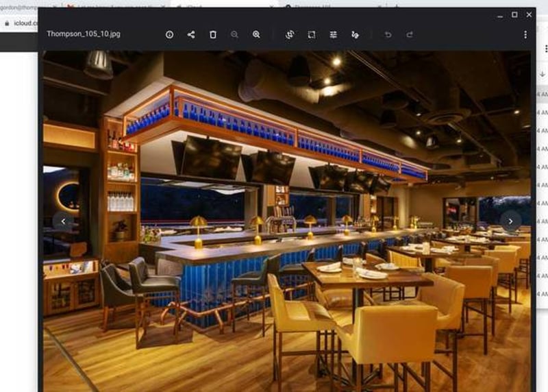Zoom out using the minus magnifier
Screen dimensions: 548x392
tap(234, 34)
